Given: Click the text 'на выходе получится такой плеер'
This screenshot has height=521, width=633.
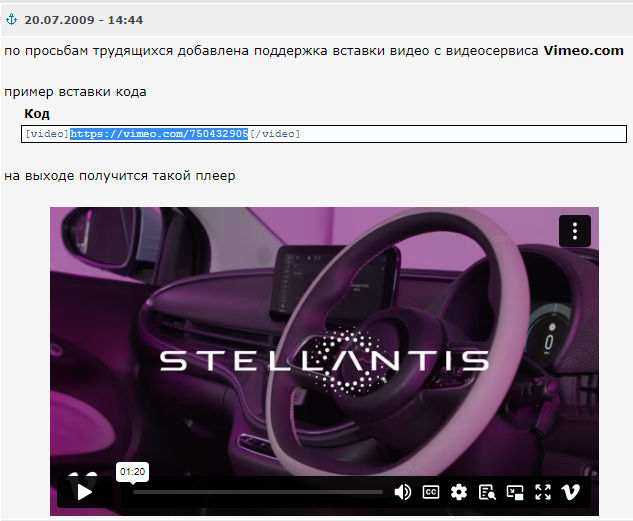Looking at the screenshot, I should tap(119, 176).
